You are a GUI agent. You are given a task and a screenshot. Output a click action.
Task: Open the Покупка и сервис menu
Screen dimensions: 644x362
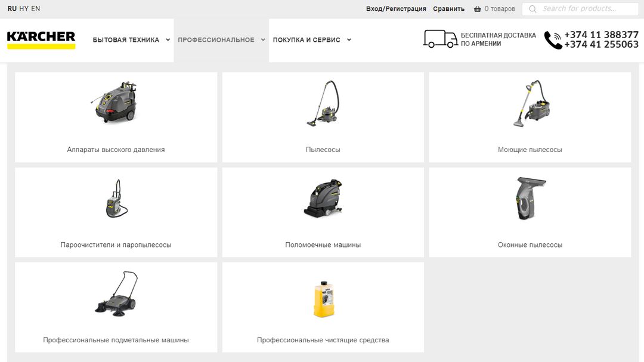tap(306, 40)
